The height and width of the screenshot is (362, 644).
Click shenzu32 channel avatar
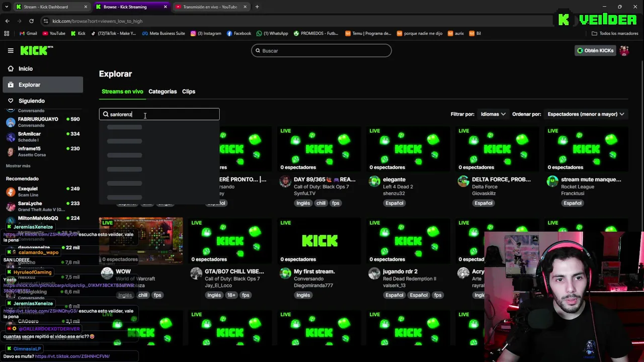pos(374,182)
